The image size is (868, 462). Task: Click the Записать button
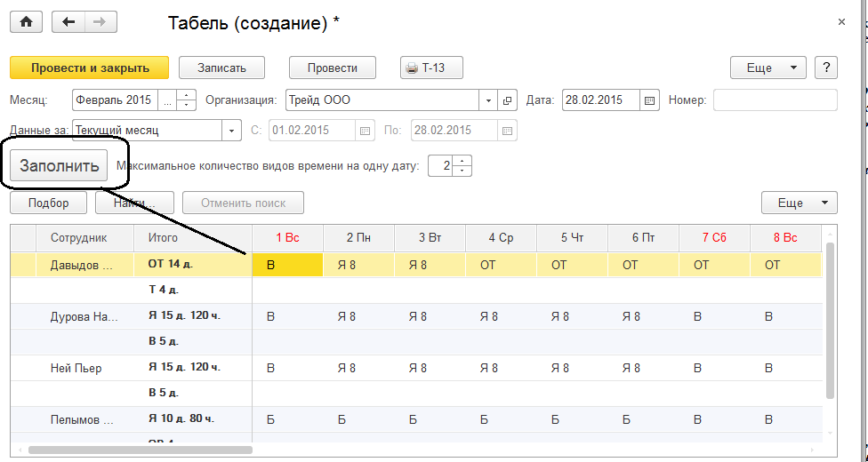click(x=221, y=68)
